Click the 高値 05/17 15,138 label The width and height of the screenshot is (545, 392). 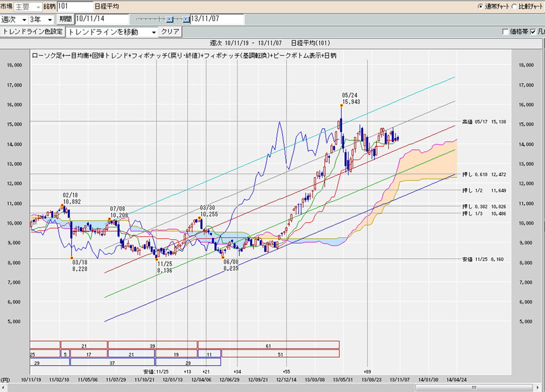pos(484,122)
